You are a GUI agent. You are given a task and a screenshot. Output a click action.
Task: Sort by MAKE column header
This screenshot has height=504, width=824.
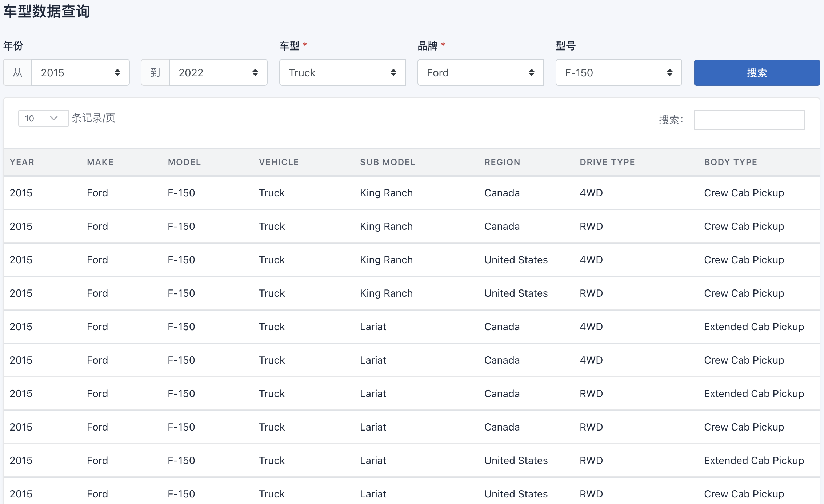(98, 162)
